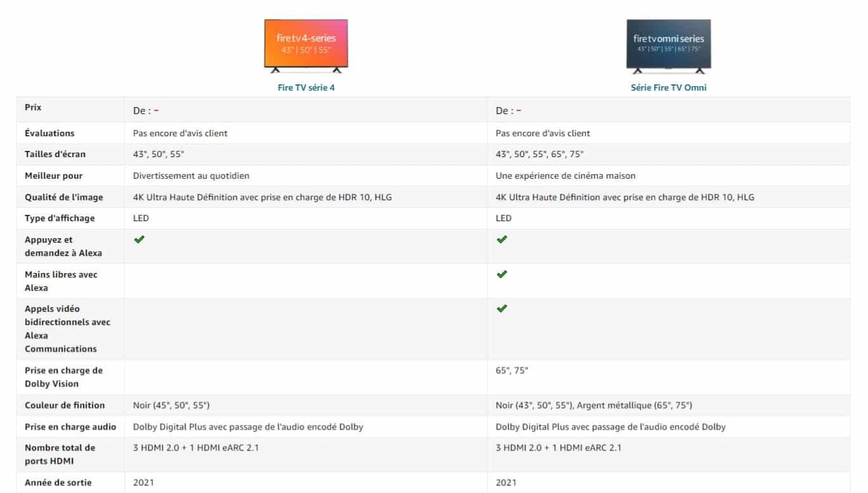868x493 pixels.
Task: Open the Fire TV série 4 product link
Action: click(306, 87)
